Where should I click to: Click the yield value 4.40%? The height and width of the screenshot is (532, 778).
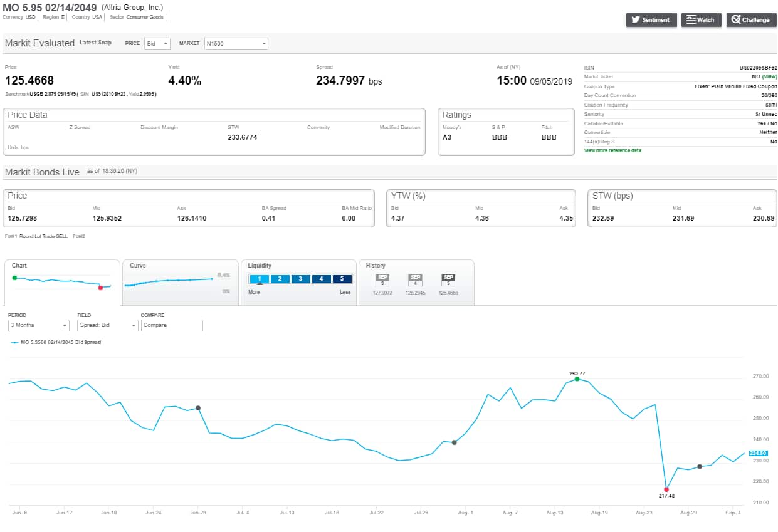click(185, 81)
